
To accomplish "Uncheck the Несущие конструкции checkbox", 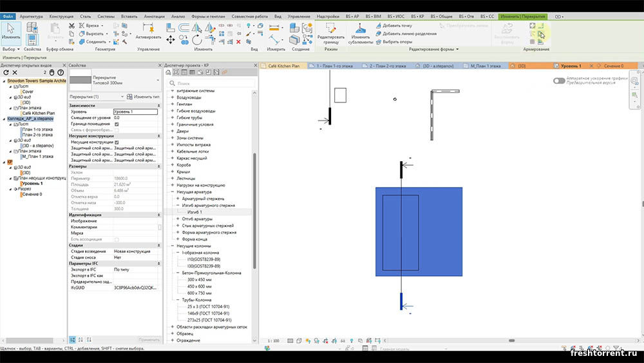I will 117,142.
